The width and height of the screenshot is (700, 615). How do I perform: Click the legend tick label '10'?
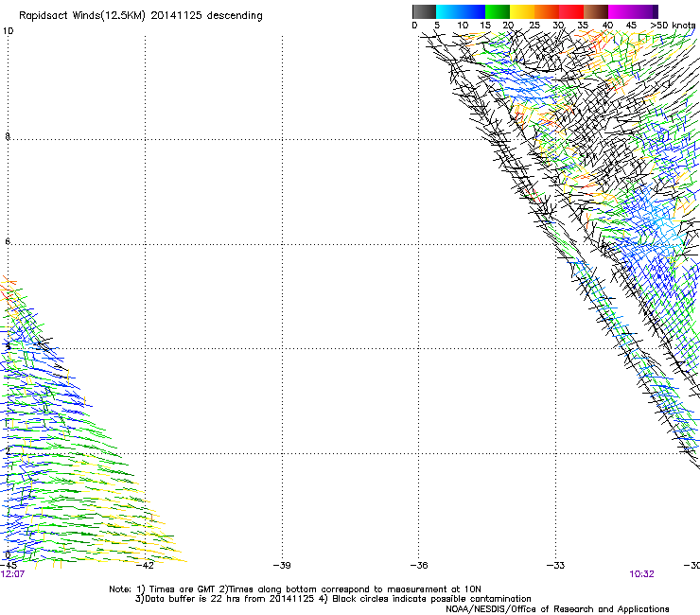pyautogui.click(x=463, y=26)
